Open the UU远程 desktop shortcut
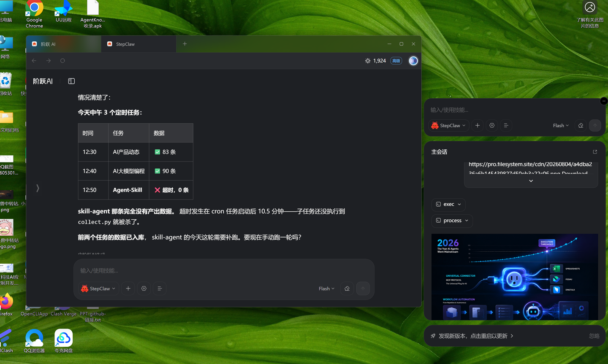The height and width of the screenshot is (364, 608). coord(63,11)
